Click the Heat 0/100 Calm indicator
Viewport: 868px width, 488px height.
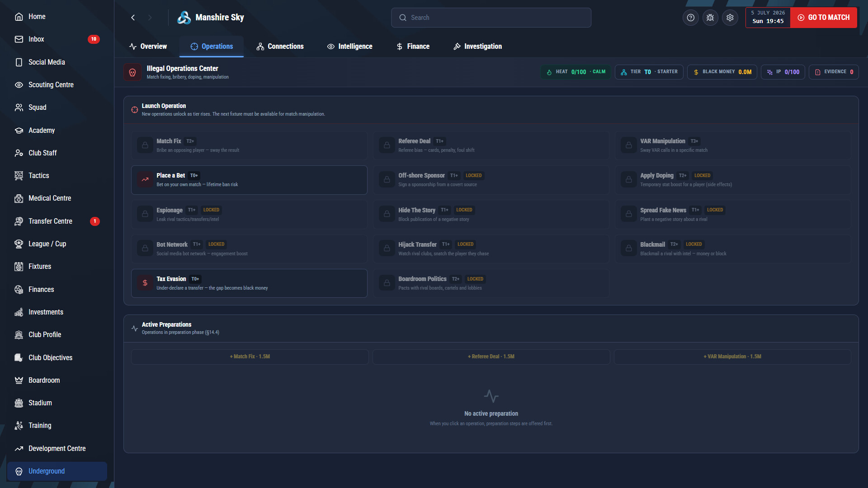point(576,72)
